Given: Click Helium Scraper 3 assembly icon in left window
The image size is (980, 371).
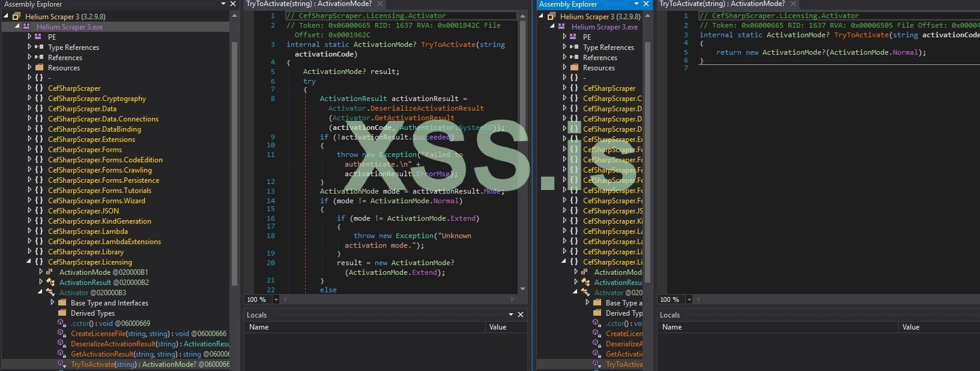Looking at the screenshot, I should click(16, 17).
